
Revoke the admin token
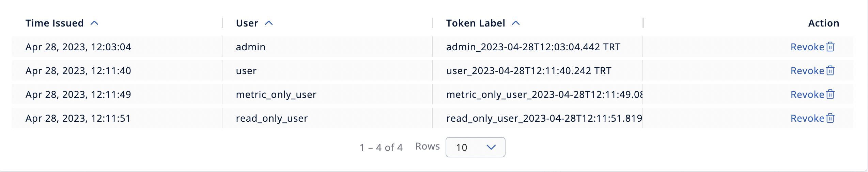(807, 47)
